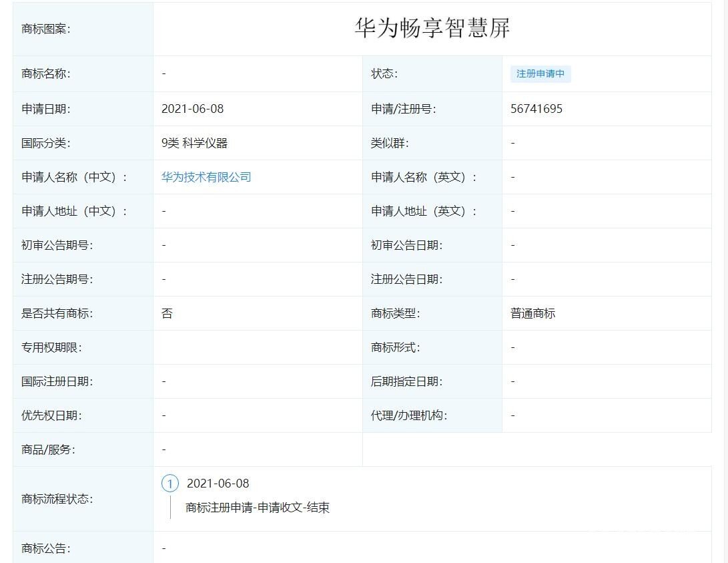The image size is (728, 563).
Task: Click the 注册公告日期 label
Action: click(x=406, y=279)
